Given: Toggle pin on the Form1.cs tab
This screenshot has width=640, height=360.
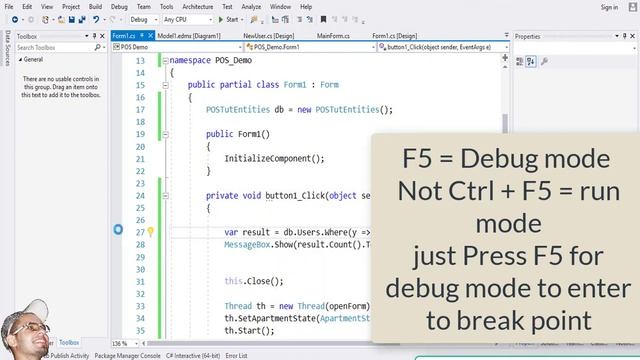Looking at the screenshot, I should tap(142, 36).
